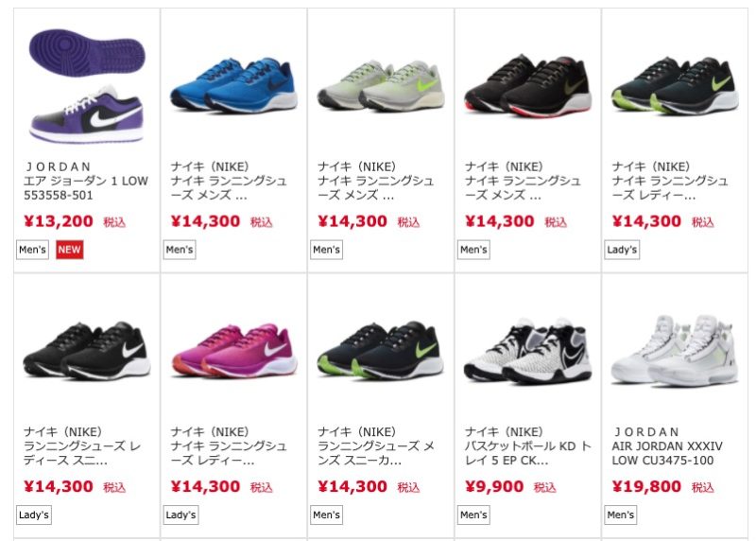The image size is (756, 541).
Task: Open the black ladies' shoes with white swoosh
Action: (x=87, y=350)
